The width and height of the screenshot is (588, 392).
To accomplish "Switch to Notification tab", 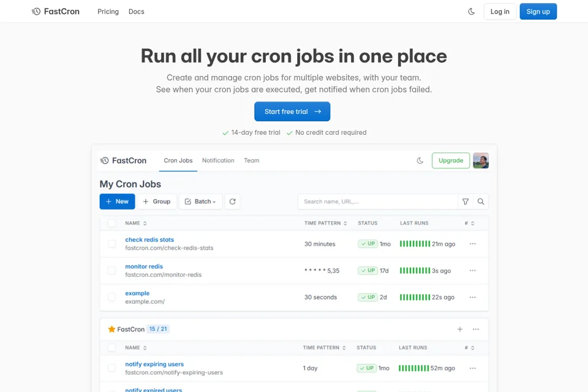I will (218, 160).
